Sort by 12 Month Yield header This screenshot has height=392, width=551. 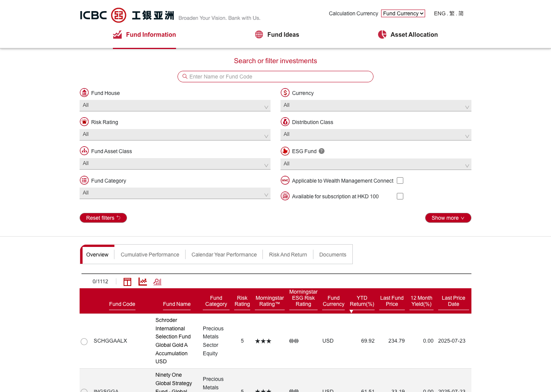point(421,301)
